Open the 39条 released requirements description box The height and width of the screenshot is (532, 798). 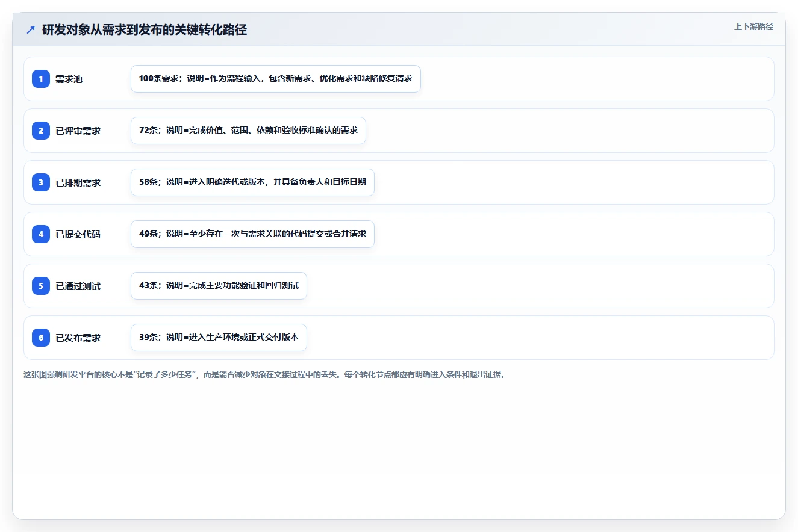point(219,338)
